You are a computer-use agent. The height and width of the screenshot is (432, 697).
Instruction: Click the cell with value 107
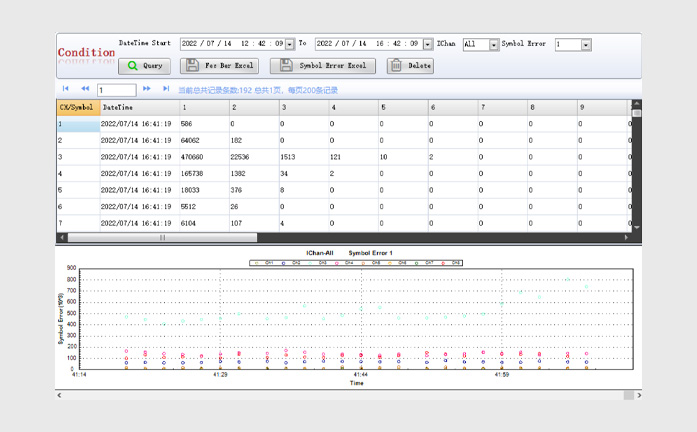coord(254,223)
